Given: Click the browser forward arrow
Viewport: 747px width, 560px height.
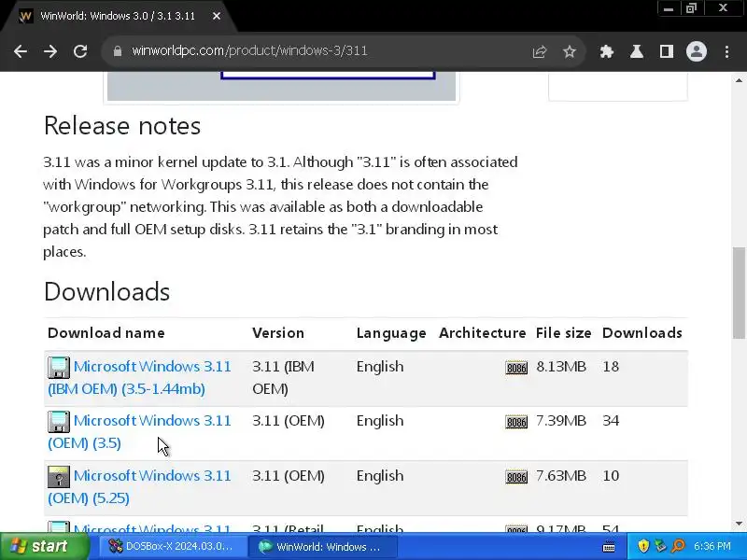Looking at the screenshot, I should 50,51.
